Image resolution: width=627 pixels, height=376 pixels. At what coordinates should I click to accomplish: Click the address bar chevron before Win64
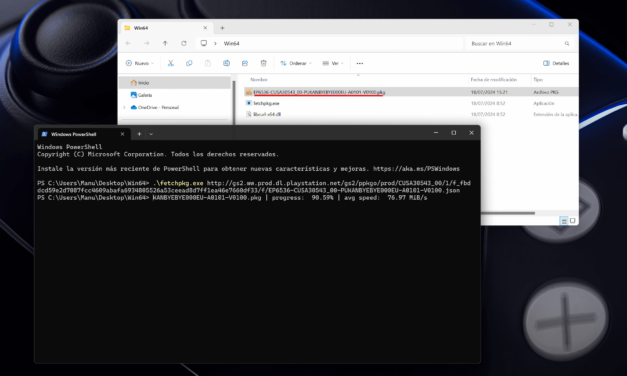pos(215,43)
